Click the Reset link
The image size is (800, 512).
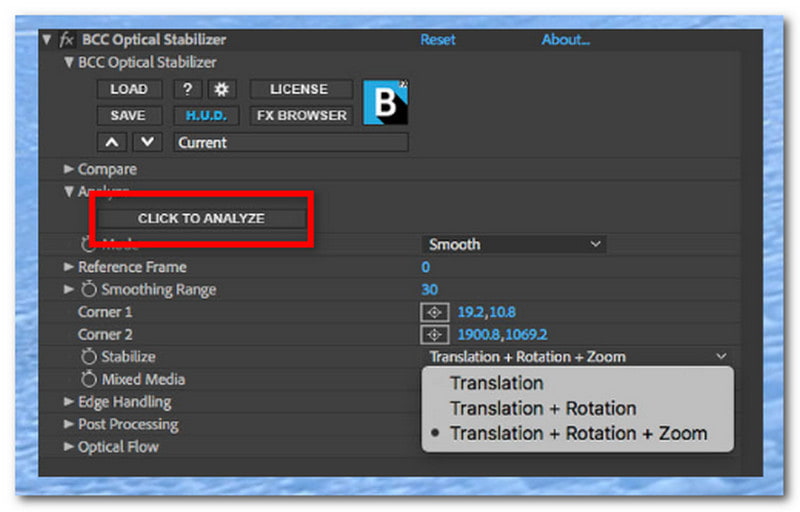pyautogui.click(x=438, y=40)
